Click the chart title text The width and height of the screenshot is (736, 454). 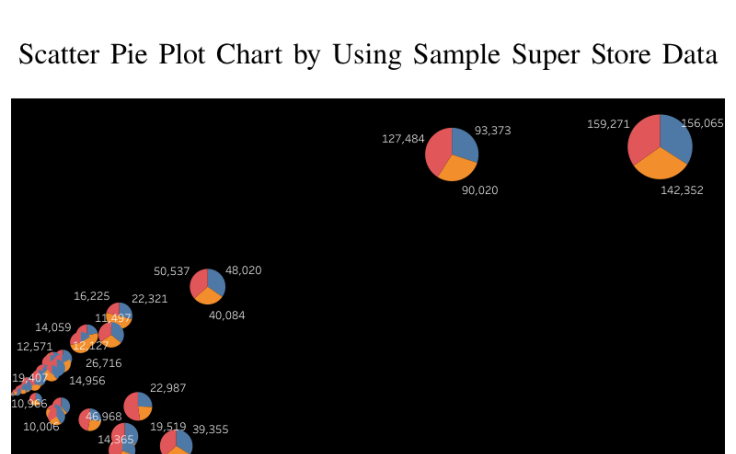coord(368,54)
